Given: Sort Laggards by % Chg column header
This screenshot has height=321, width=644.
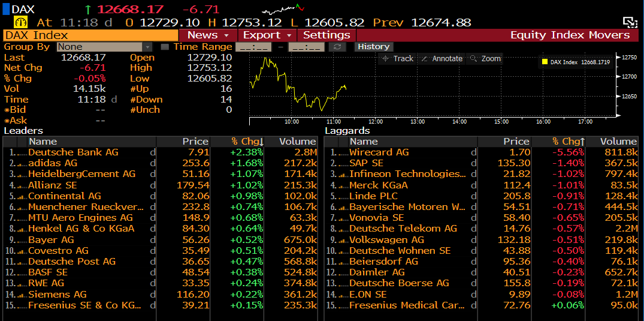Looking at the screenshot, I should click(559, 142).
